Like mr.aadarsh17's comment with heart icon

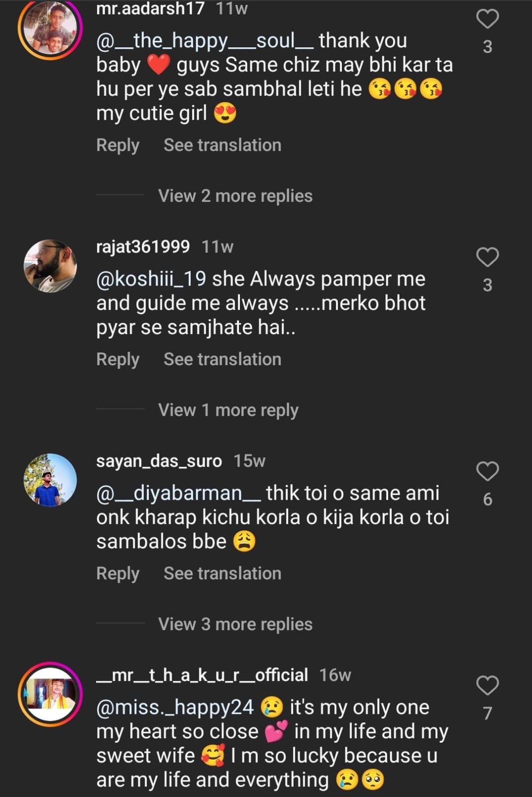click(487, 19)
